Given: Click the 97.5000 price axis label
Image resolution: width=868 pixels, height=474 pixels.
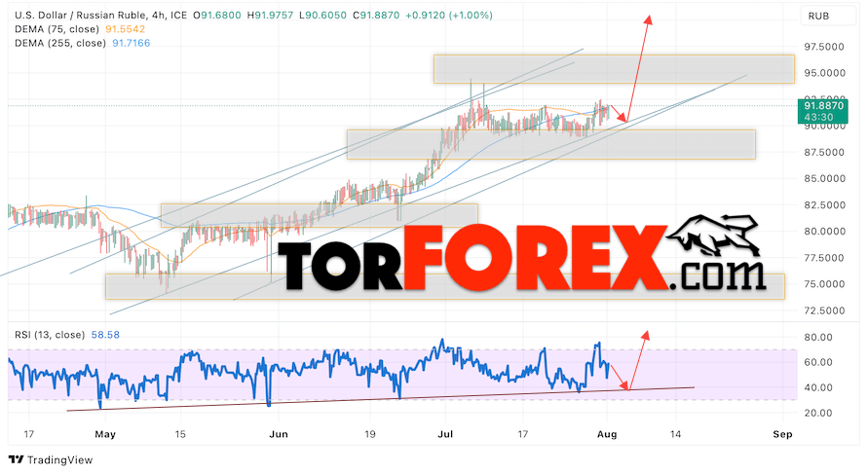Looking at the screenshot, I should click(x=824, y=47).
